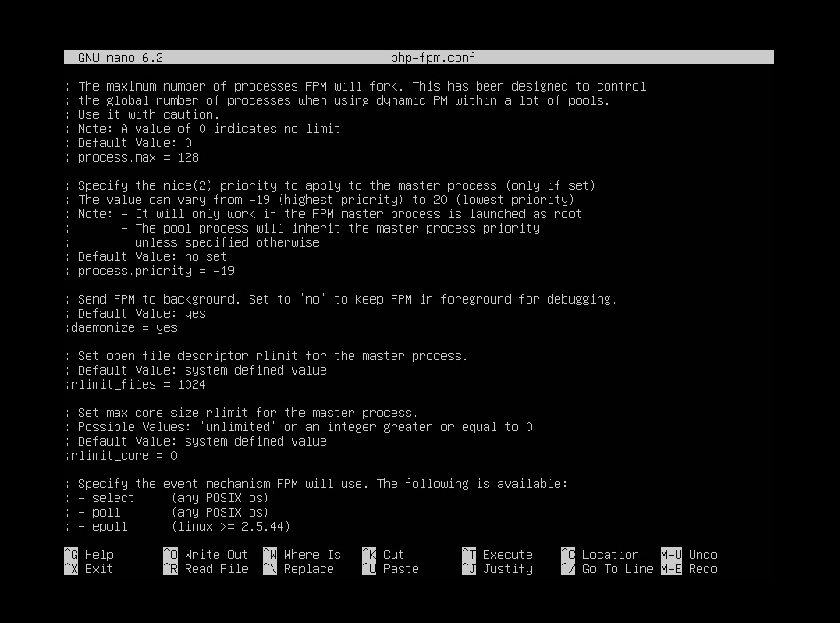Click the ^K Cut shortcut
Viewport: 840px width, 623px height.
(x=384, y=555)
